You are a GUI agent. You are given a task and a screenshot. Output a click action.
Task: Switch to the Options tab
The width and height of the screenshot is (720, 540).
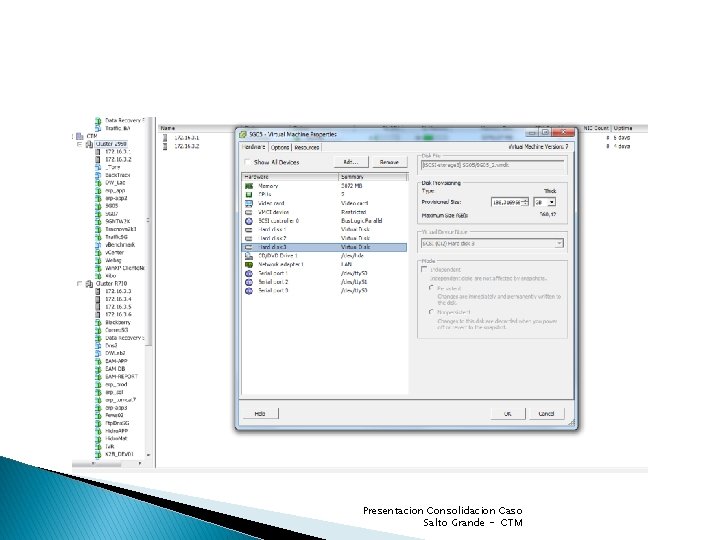[x=280, y=147]
